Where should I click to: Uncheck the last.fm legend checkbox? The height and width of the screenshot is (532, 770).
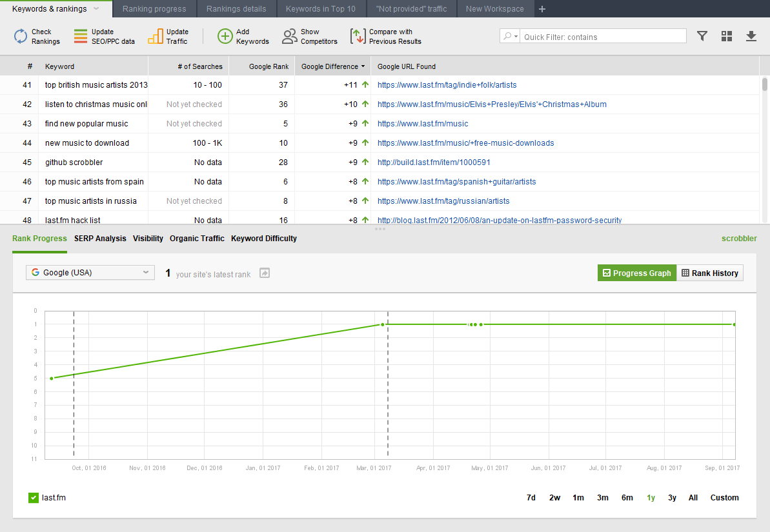point(32,497)
